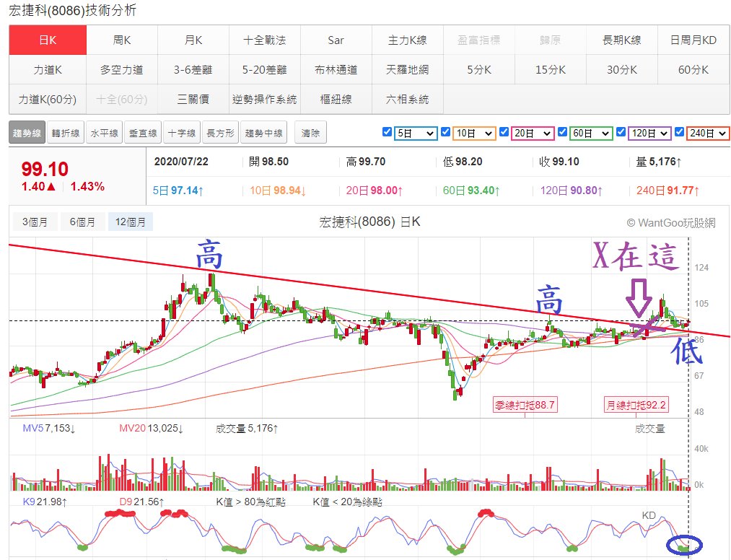
Task: Toggle the 120日 moving average checkbox
Action: click(x=621, y=132)
